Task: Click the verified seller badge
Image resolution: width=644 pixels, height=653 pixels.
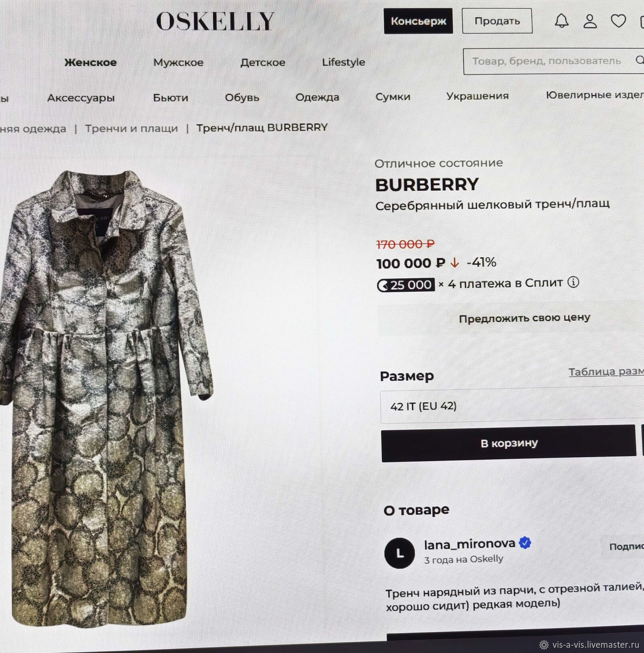Action: (525, 543)
